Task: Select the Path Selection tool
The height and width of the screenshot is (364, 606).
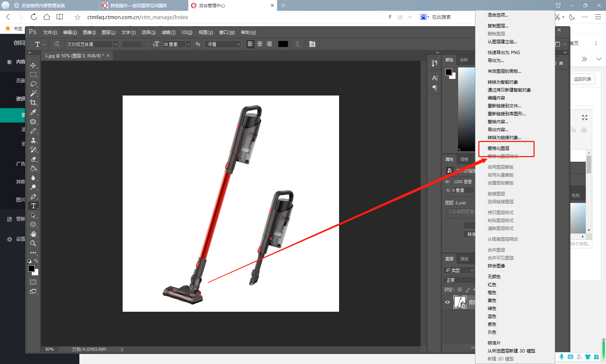Action: (33, 215)
